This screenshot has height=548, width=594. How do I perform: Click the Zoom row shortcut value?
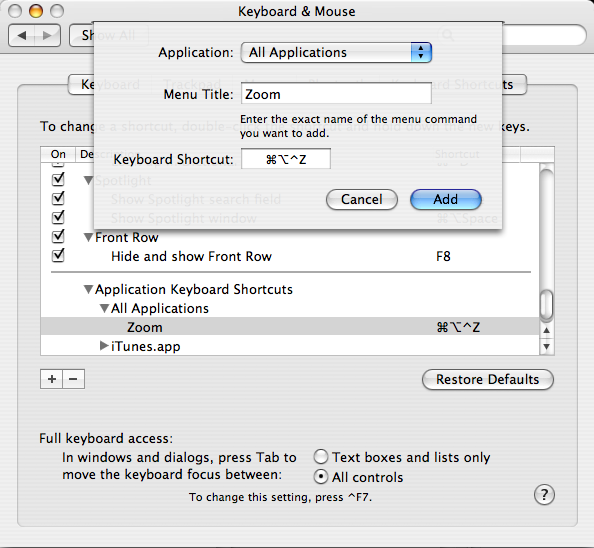[458, 327]
